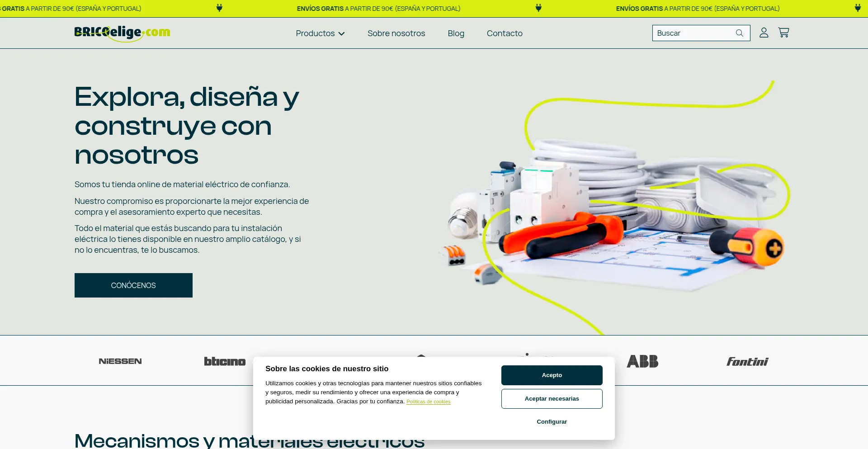Accept all cookies with Acepto
The width and height of the screenshot is (868, 449).
click(552, 375)
